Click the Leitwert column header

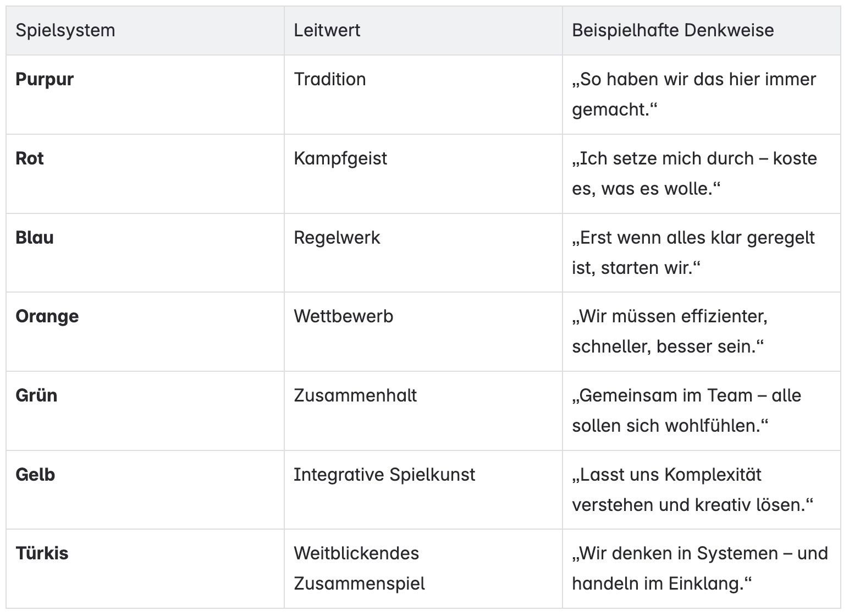tap(327, 30)
